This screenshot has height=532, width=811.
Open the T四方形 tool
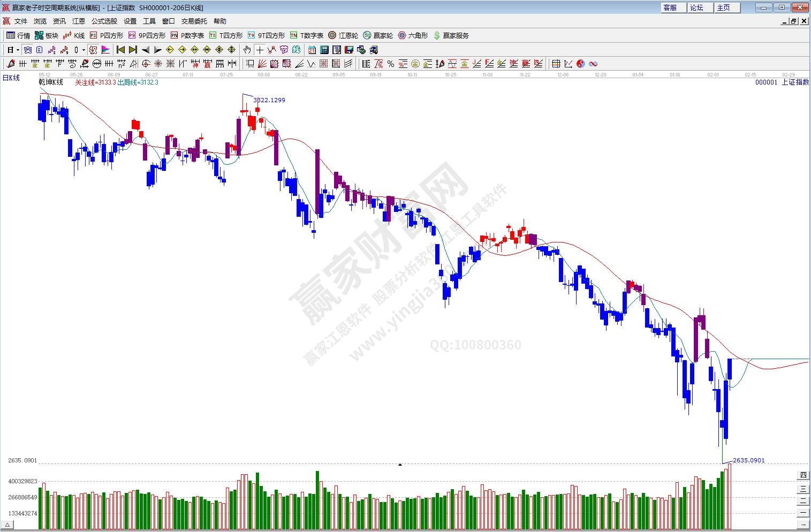(x=226, y=35)
